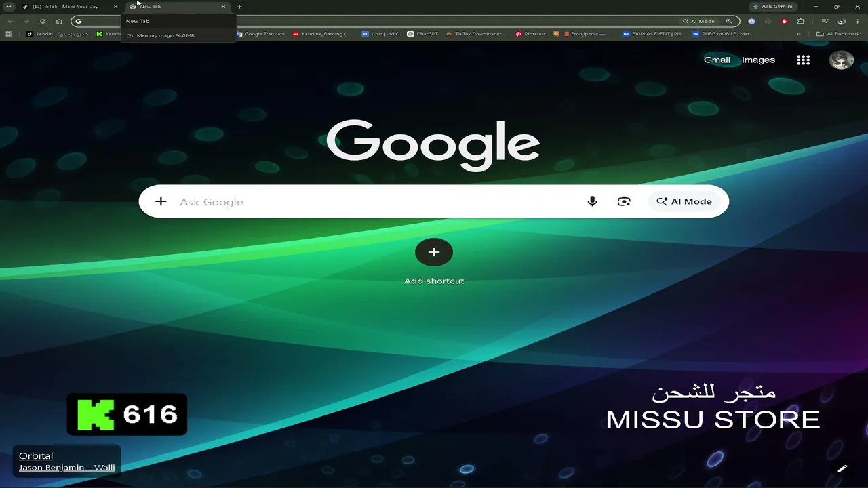Open the blue circular extension icon in the toolbar
868x488 pixels.
click(x=751, y=21)
